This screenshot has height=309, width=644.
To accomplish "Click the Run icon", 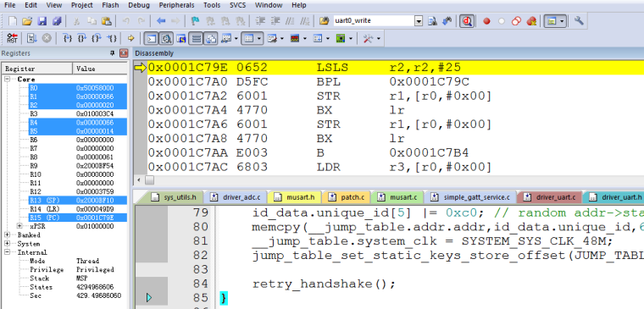I will click(32, 39).
